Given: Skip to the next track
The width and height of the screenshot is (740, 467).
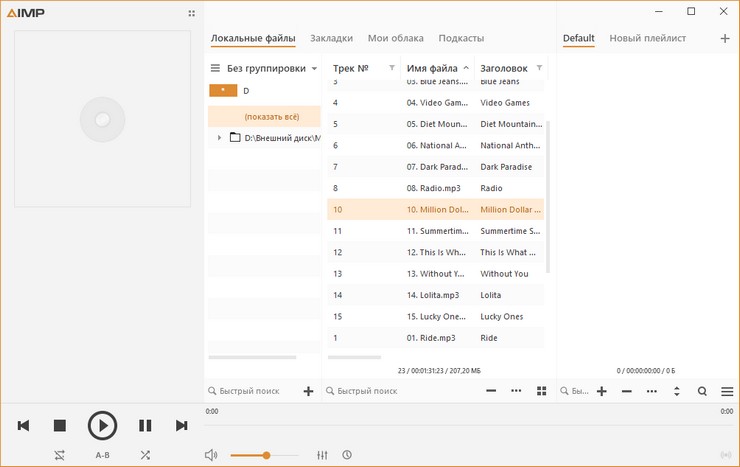Looking at the screenshot, I should click(x=181, y=426).
